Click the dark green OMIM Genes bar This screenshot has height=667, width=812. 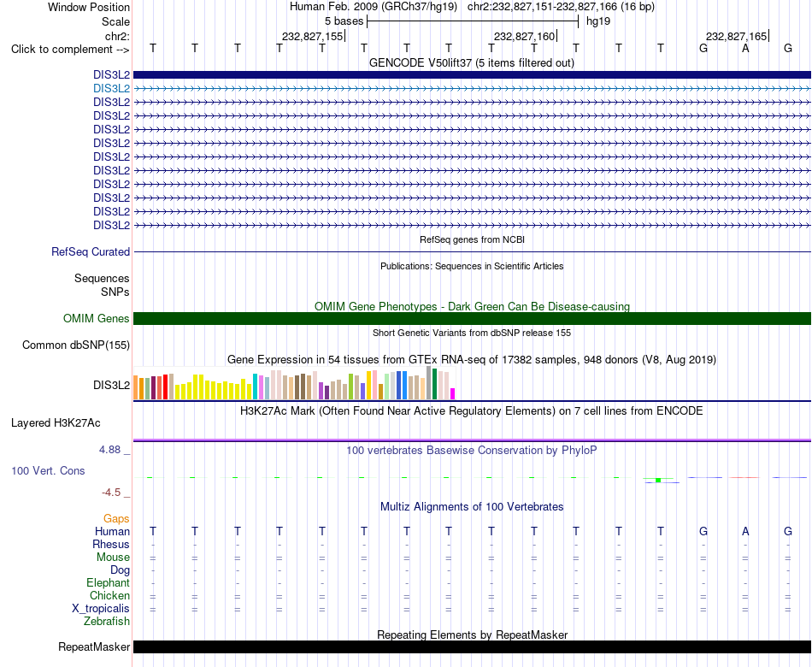click(x=472, y=318)
